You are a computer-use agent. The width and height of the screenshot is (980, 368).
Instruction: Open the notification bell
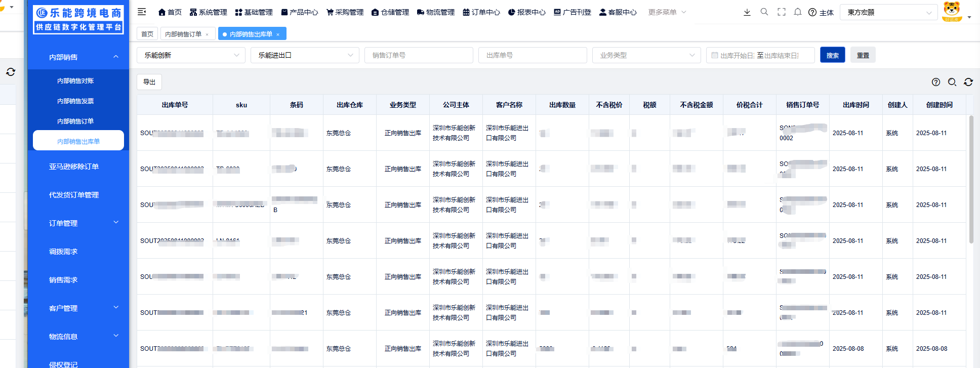coord(798,12)
